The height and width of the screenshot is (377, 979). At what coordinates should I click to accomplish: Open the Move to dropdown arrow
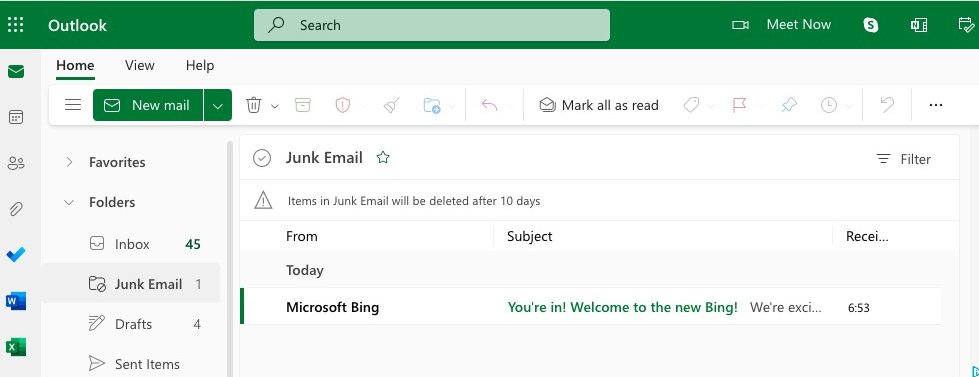click(x=452, y=105)
